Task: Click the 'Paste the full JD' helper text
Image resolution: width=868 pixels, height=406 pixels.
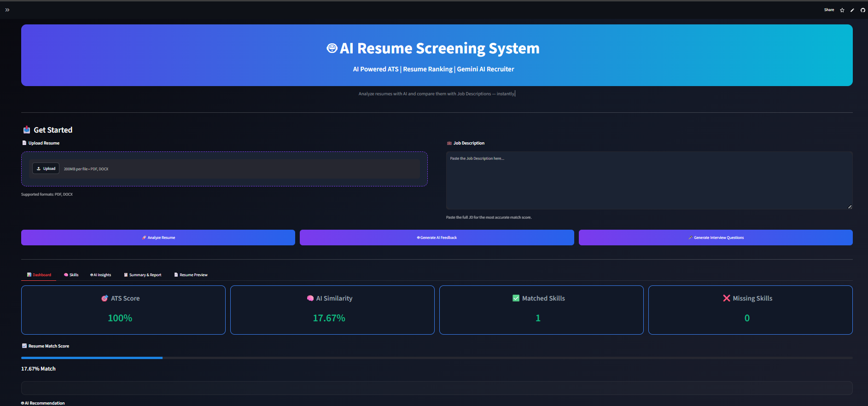Action: pos(489,217)
